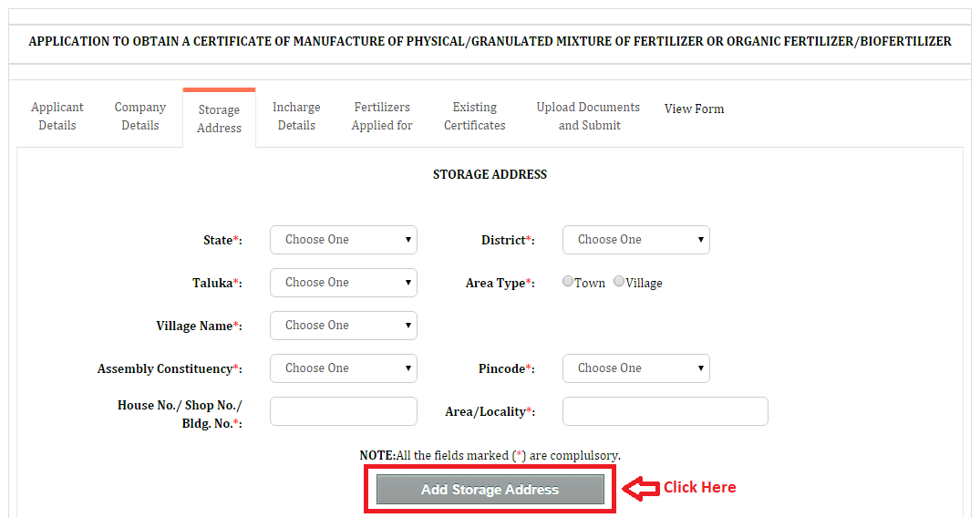This screenshot has width=980, height=518.
Task: Select the Storage Address tab
Action: click(219, 119)
